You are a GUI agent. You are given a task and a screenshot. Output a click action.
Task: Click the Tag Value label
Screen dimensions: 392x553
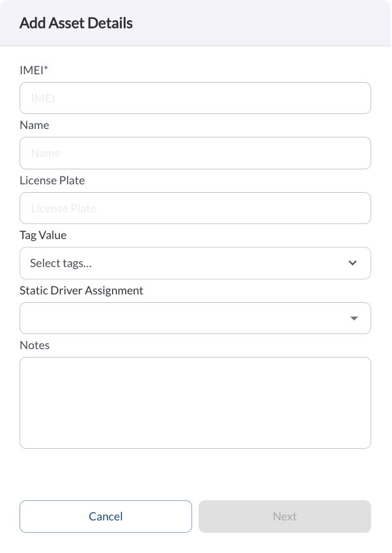(x=43, y=235)
